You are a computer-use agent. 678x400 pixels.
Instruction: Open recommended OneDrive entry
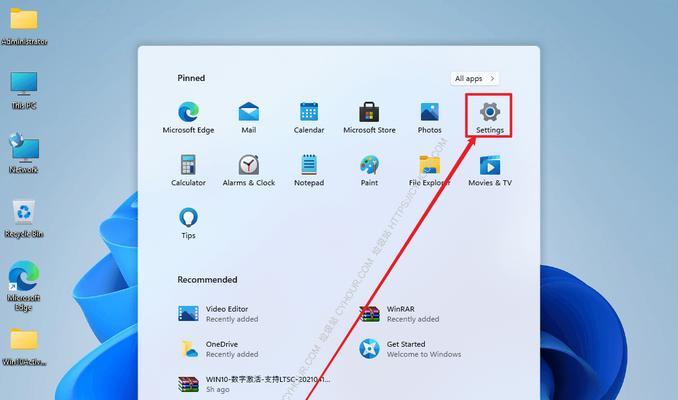218,349
